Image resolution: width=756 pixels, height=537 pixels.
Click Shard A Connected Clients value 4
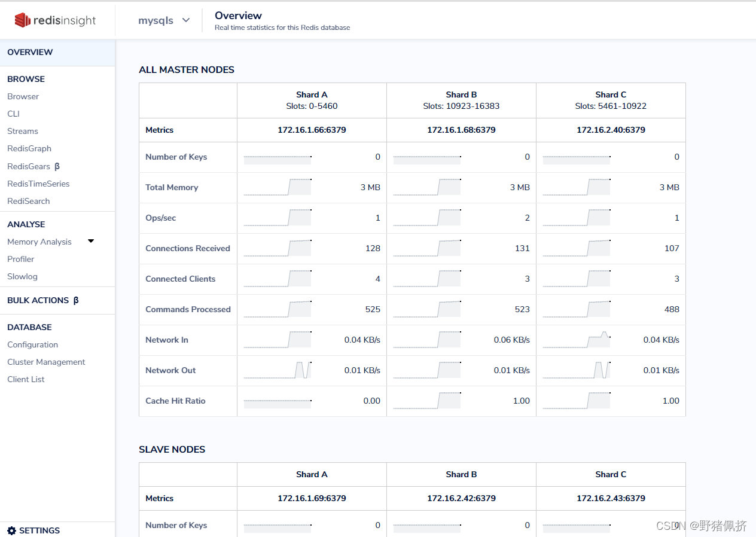coord(377,279)
